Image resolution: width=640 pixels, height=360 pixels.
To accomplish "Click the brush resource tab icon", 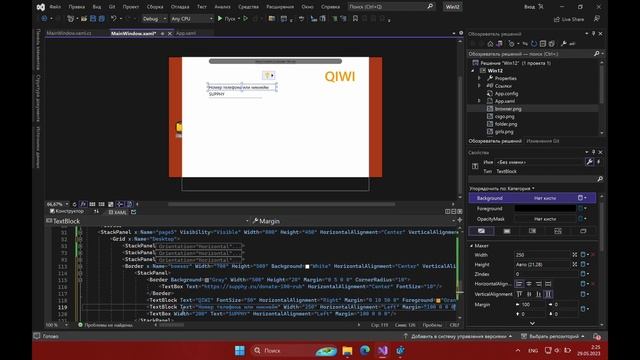I will click(x=583, y=231).
